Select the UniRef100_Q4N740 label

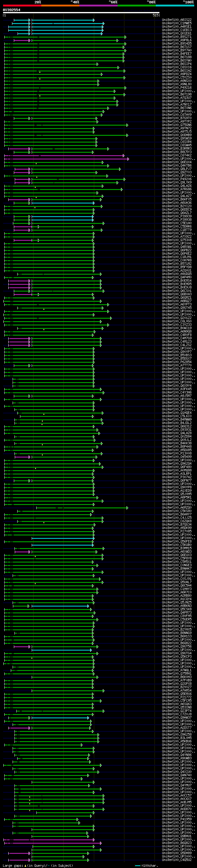(x=177, y=775)
